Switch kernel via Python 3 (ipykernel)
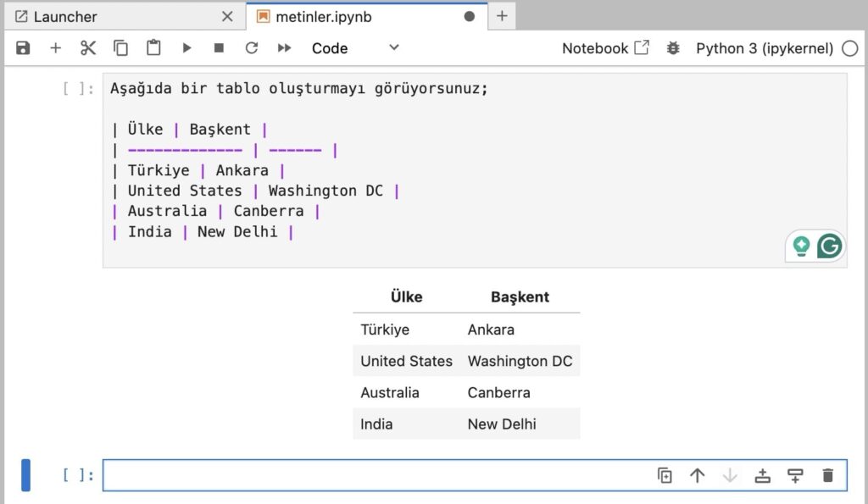This screenshot has height=504, width=868. click(765, 48)
